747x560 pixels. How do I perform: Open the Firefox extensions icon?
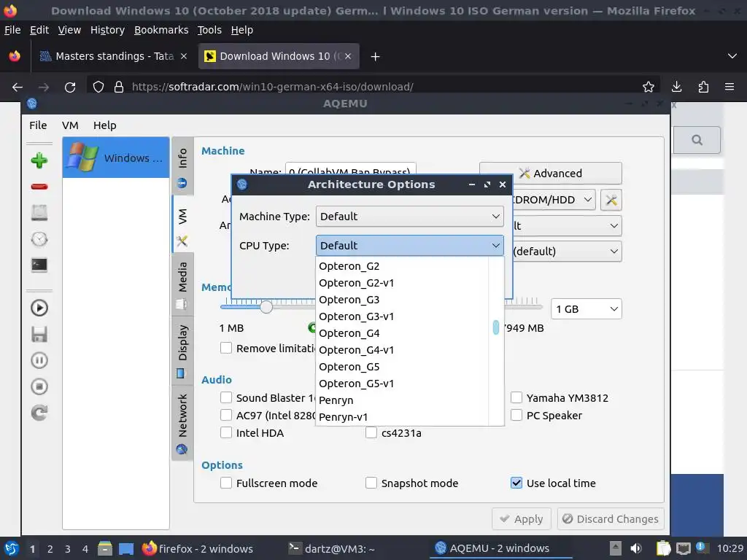(x=703, y=87)
